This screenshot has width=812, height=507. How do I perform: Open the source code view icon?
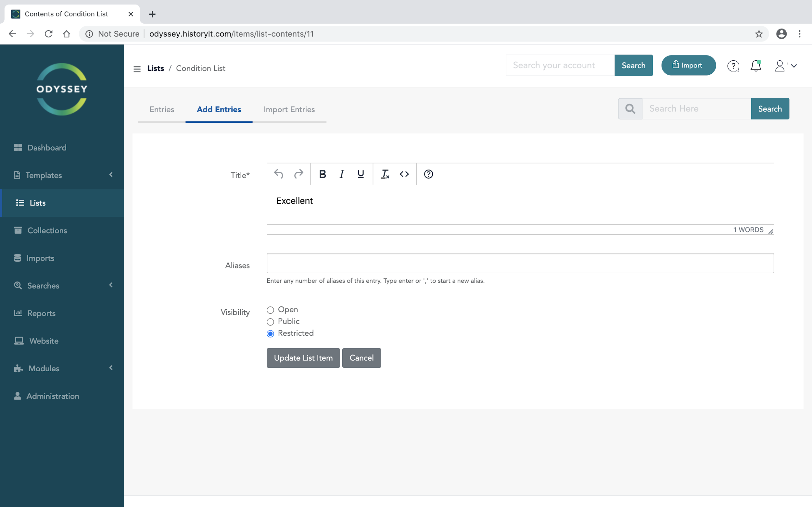coord(404,174)
